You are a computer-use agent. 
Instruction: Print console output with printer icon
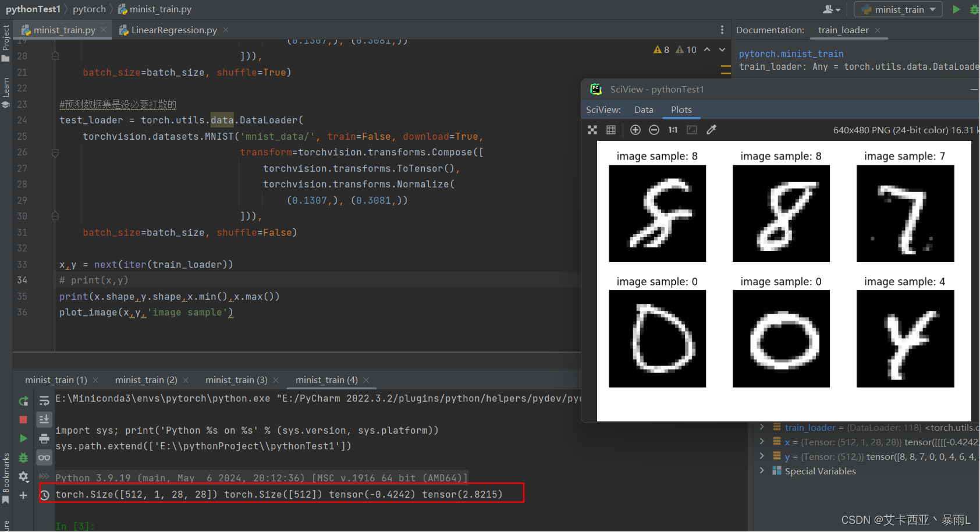coord(44,438)
